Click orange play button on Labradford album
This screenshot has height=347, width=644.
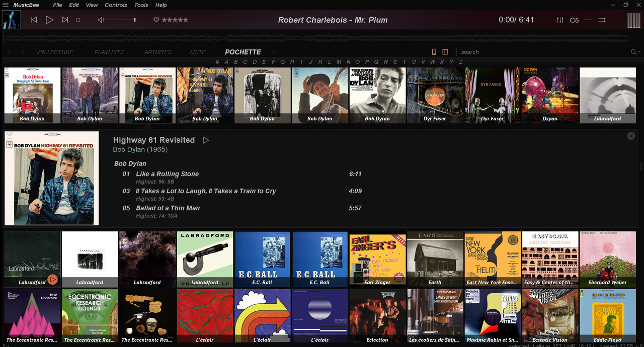click(52, 280)
